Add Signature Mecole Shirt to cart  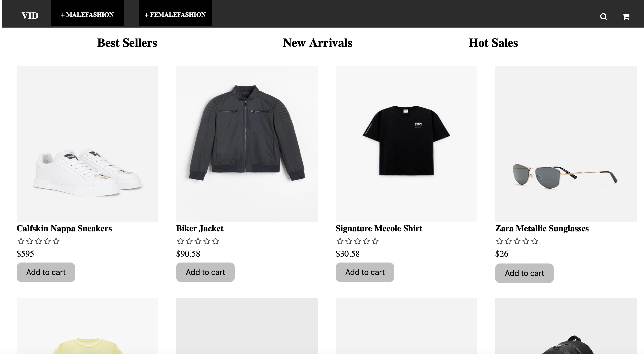pyautogui.click(x=365, y=272)
